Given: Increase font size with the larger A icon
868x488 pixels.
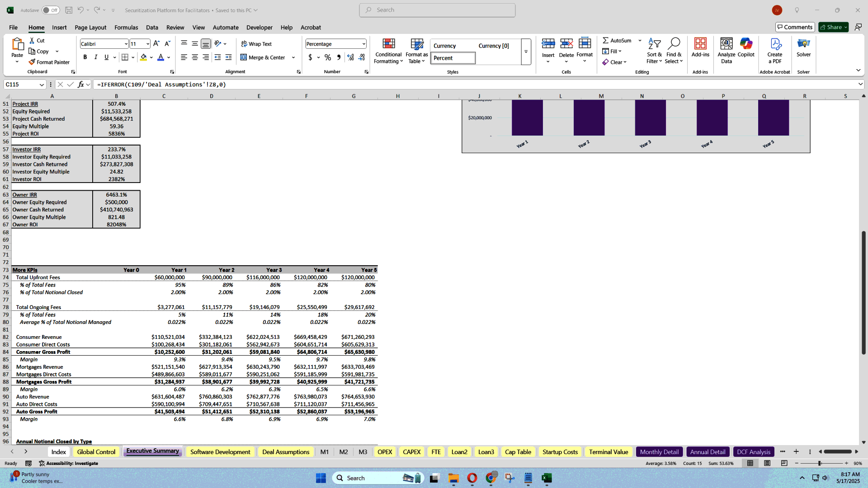Looking at the screenshot, I should tap(156, 44).
